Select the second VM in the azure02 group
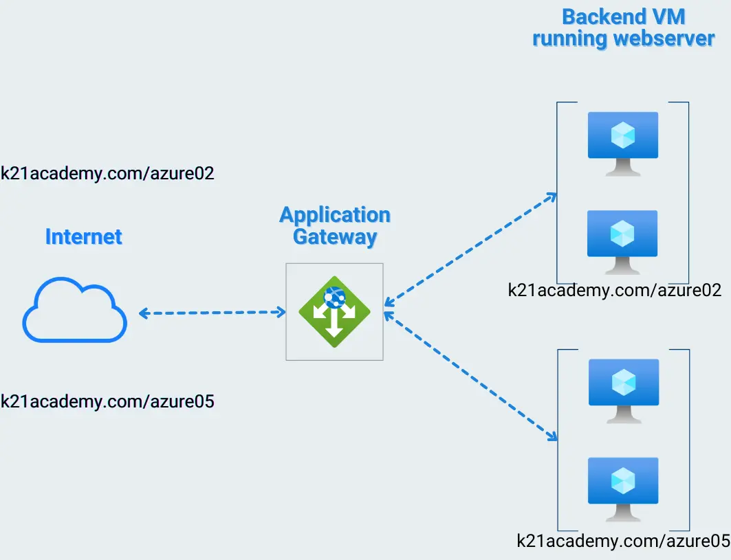731x560 pixels. tap(622, 234)
